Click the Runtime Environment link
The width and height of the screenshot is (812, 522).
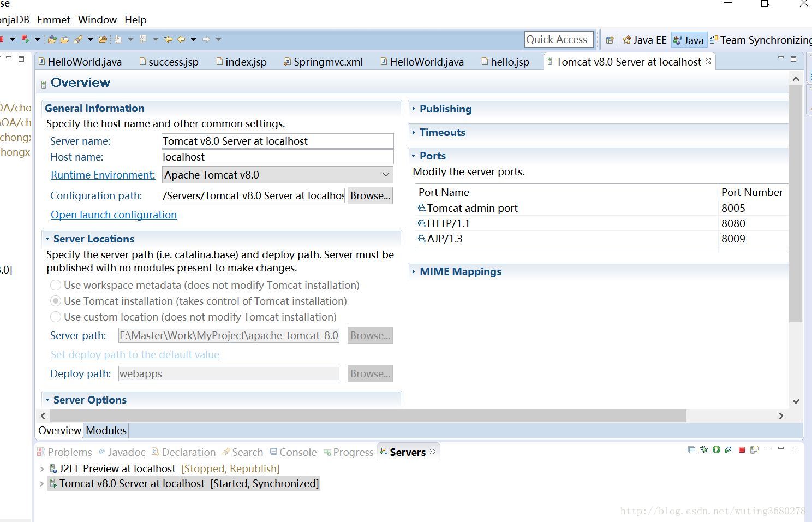[103, 175]
